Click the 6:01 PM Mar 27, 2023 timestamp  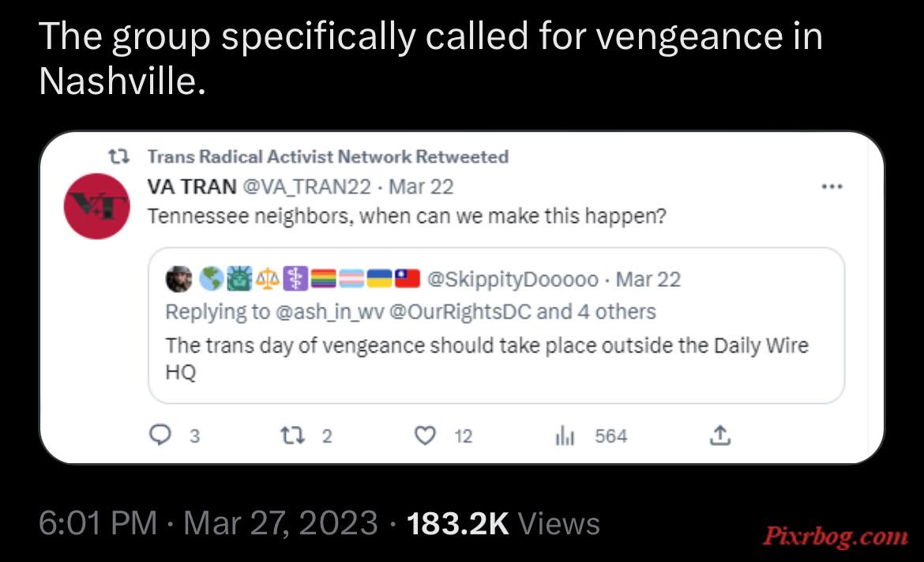208,523
